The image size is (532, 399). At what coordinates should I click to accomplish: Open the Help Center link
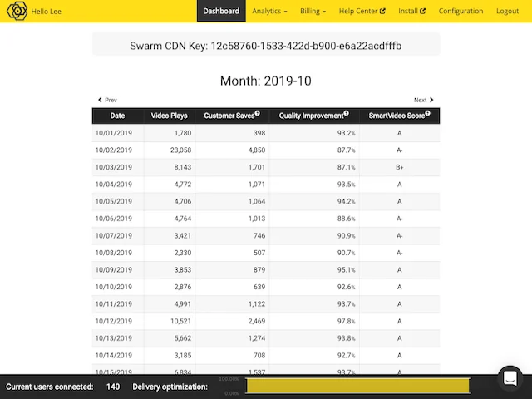(x=362, y=11)
